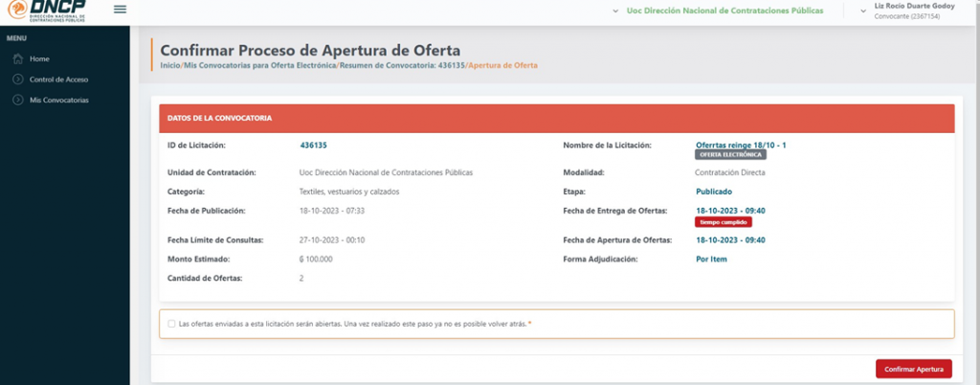Click the Cantidad de Ofertas value 2

click(301, 278)
